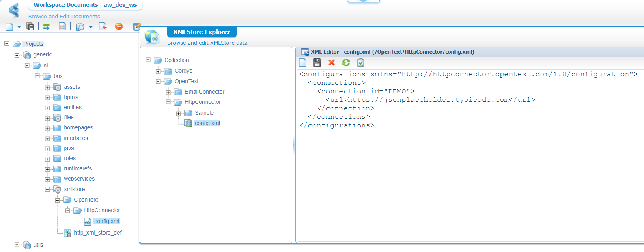Click the red X delete icon in XML Editor

pyautogui.click(x=332, y=62)
